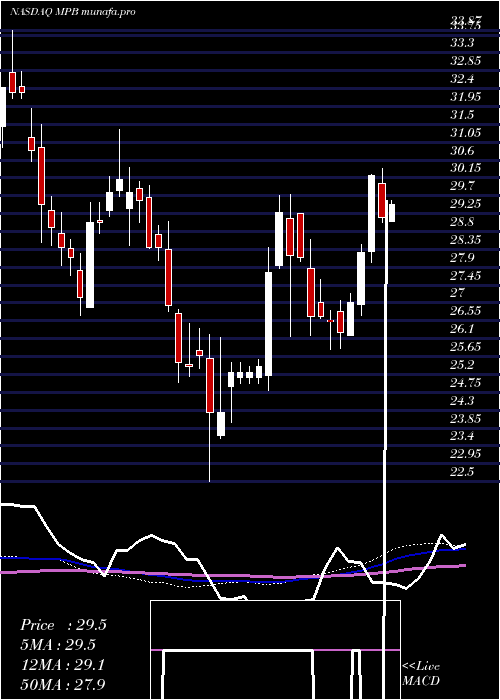
Task: Select the 5MA : 29.5 legend entry
Action: point(59,645)
